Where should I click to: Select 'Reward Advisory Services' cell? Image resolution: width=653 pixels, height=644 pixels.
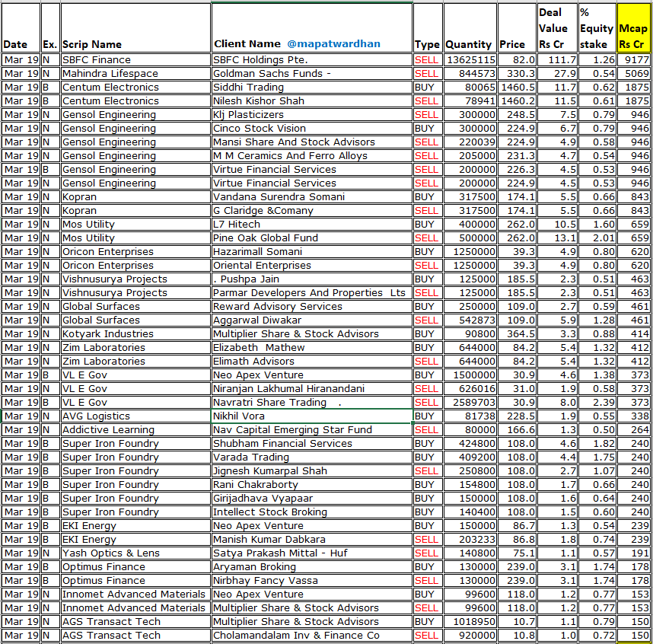point(312,307)
